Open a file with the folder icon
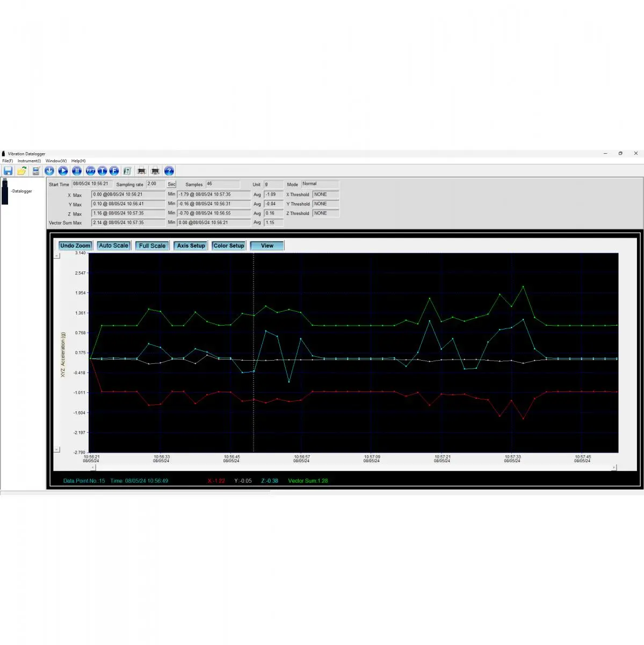644x645 pixels. (x=21, y=171)
